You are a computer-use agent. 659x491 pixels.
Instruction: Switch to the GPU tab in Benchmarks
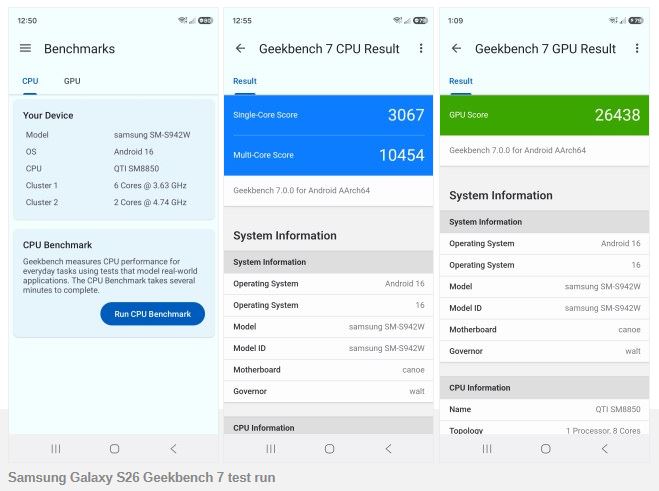(x=72, y=81)
